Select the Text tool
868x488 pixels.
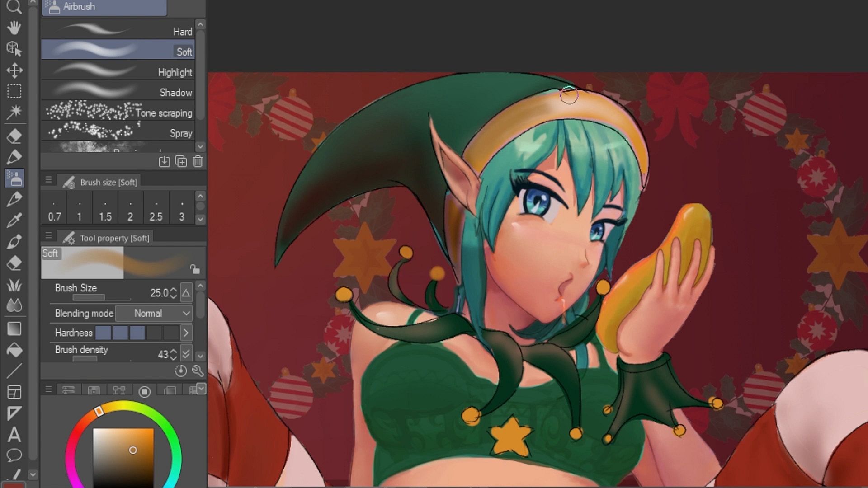(14, 435)
